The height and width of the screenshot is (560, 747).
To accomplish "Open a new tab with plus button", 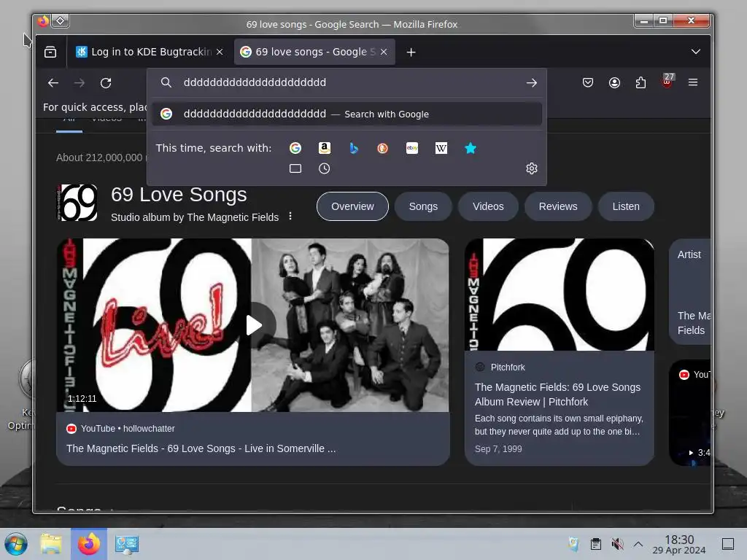I will pyautogui.click(x=411, y=52).
